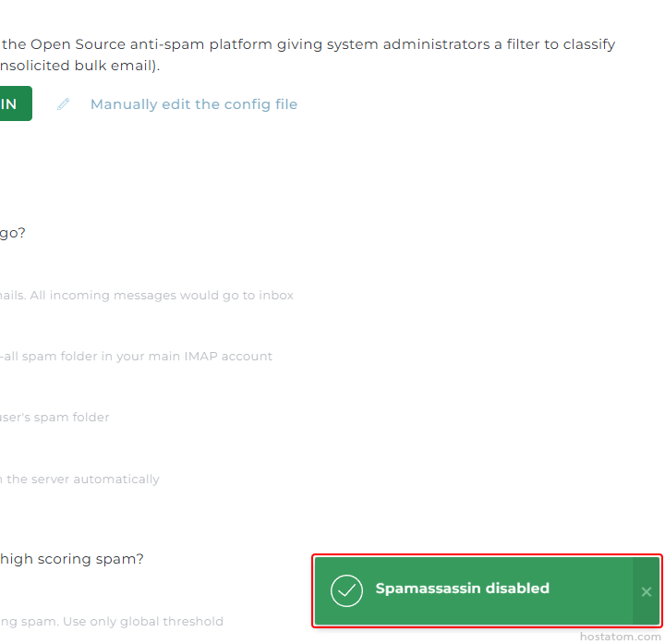The image size is (665, 644).
Task: Open "Manually edit the config file" link
Action: [x=194, y=104]
